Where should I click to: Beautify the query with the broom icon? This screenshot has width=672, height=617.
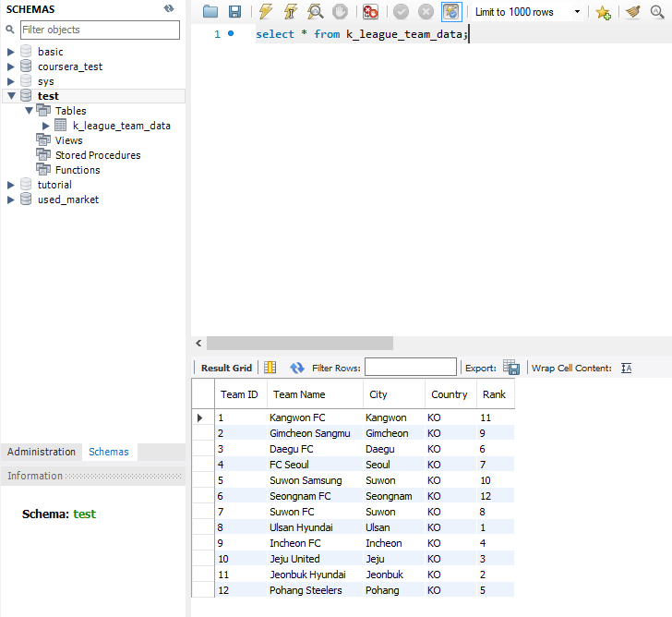pos(632,12)
